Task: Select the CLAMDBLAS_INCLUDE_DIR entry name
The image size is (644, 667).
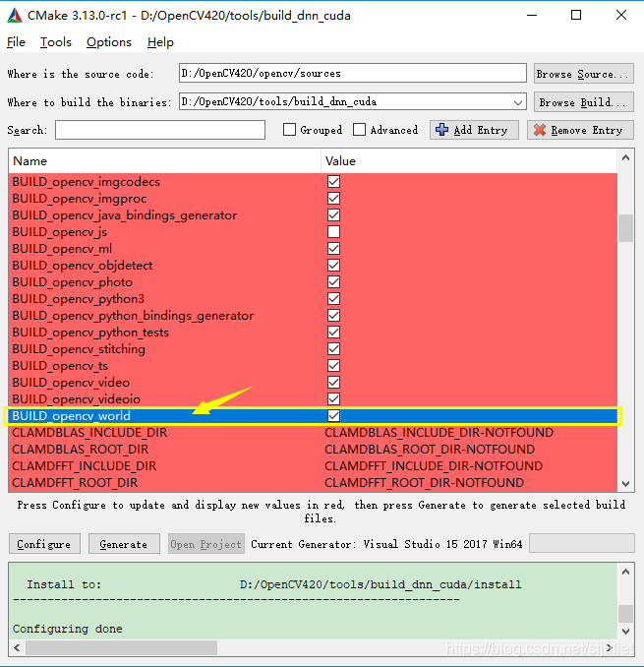Action: click(89, 433)
